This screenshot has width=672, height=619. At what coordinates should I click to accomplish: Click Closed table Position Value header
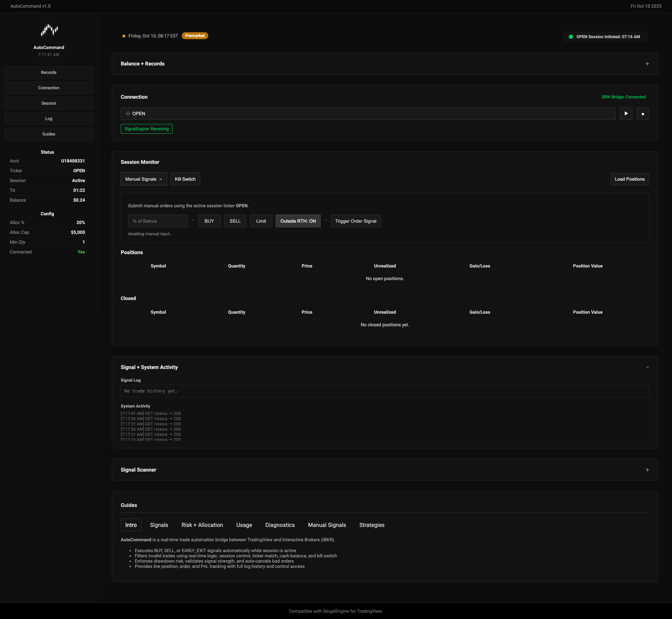click(588, 312)
